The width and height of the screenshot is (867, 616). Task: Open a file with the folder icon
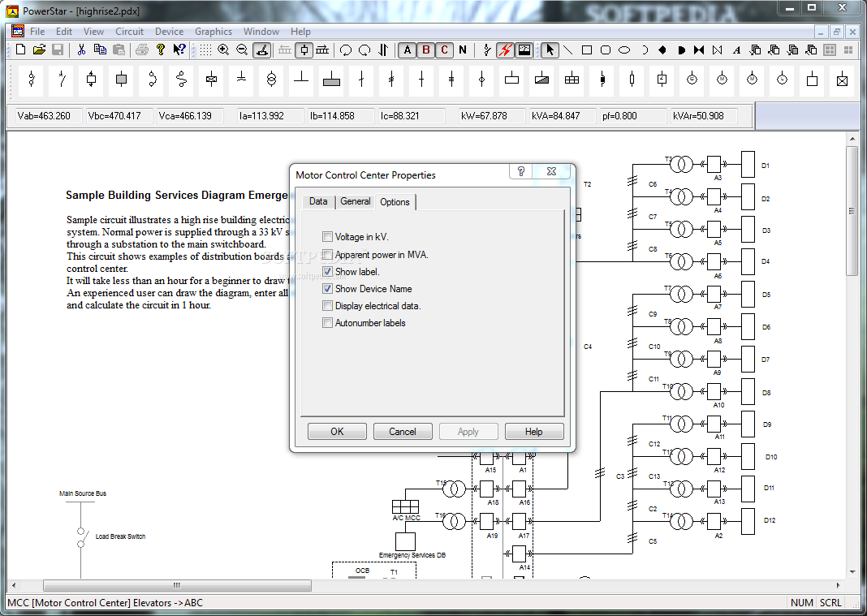coord(39,50)
